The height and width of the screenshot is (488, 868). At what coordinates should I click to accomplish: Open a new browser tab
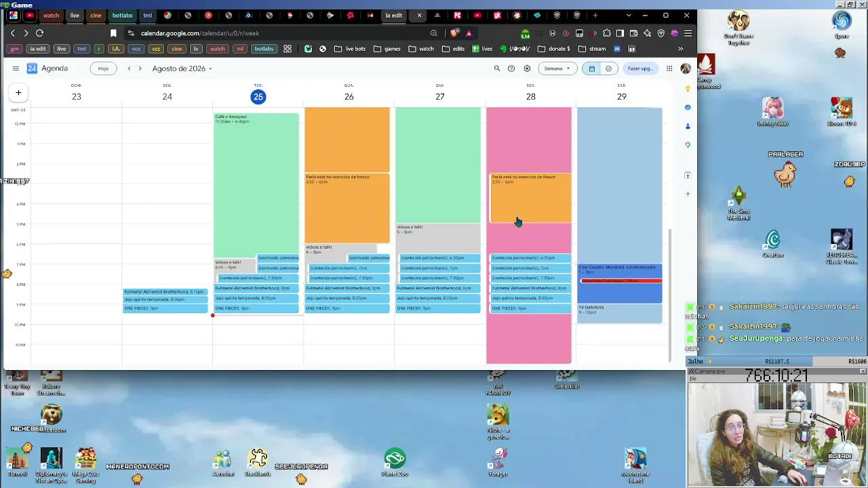[595, 15]
